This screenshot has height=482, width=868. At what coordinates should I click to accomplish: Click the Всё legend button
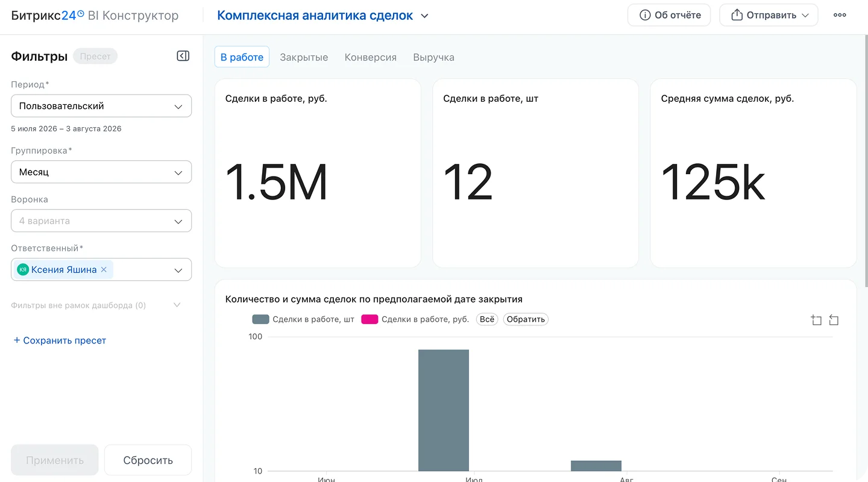click(x=487, y=319)
